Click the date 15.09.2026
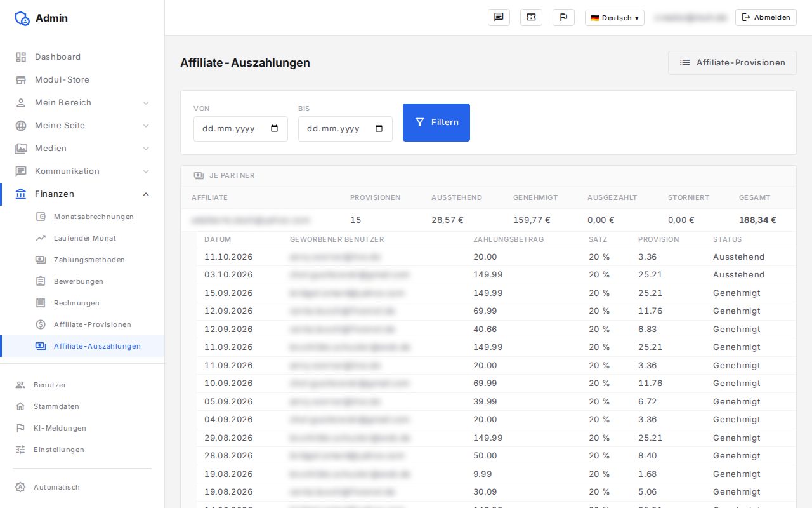Image resolution: width=812 pixels, height=508 pixels. (228, 293)
